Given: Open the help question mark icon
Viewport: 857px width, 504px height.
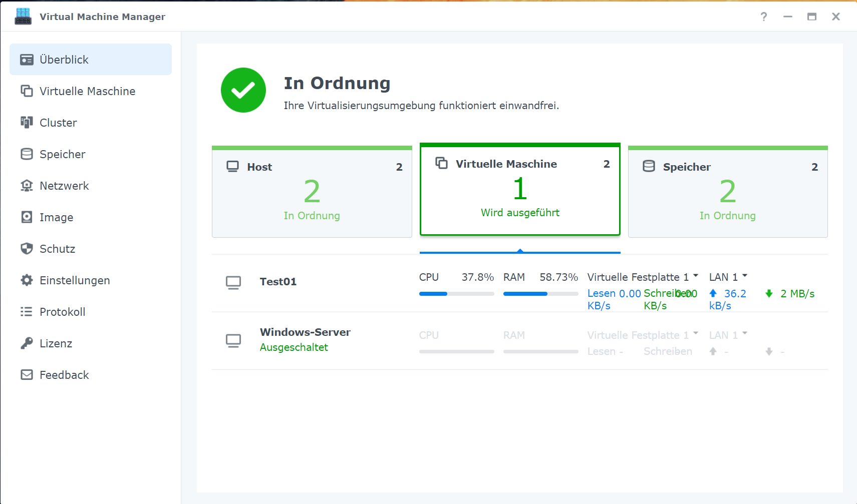Looking at the screenshot, I should tap(764, 17).
